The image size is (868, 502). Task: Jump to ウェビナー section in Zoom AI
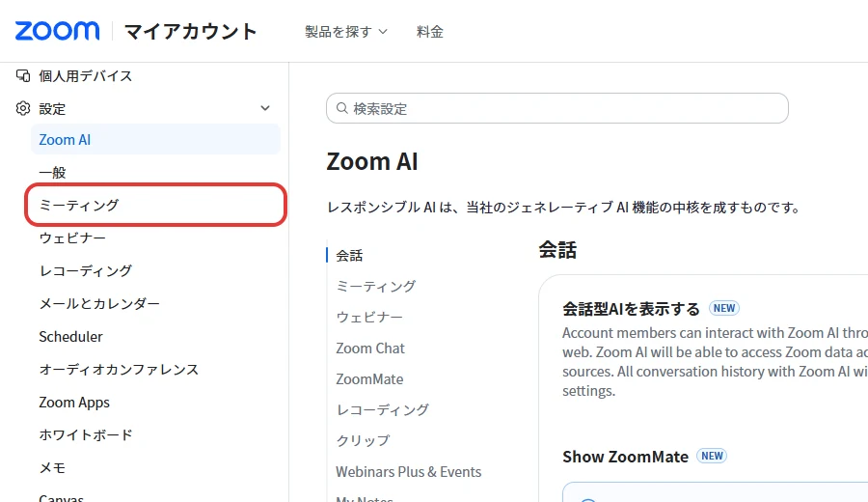click(369, 318)
